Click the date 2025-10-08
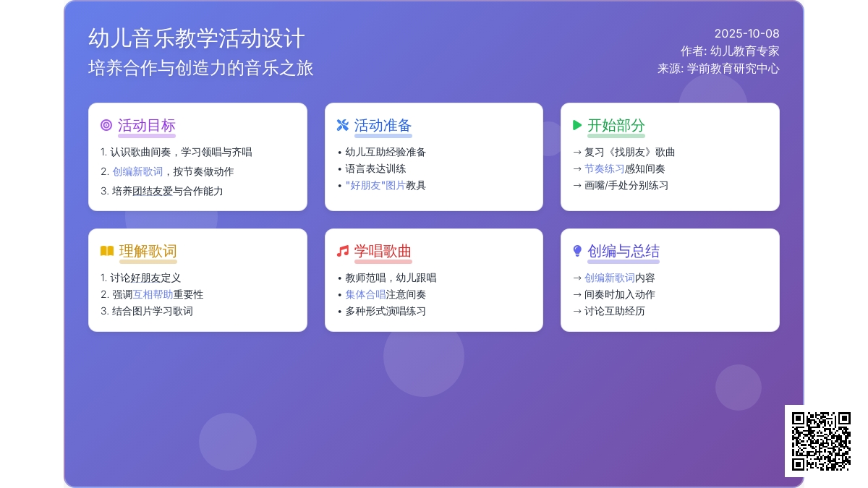This screenshot has width=868, height=488. point(746,33)
